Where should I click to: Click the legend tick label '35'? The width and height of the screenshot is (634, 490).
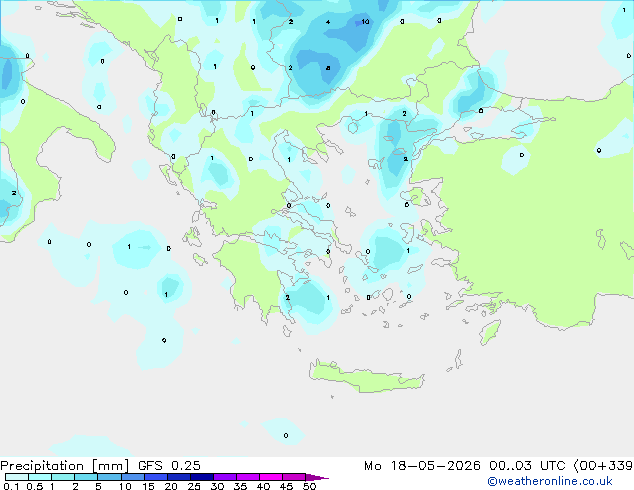tap(240, 486)
